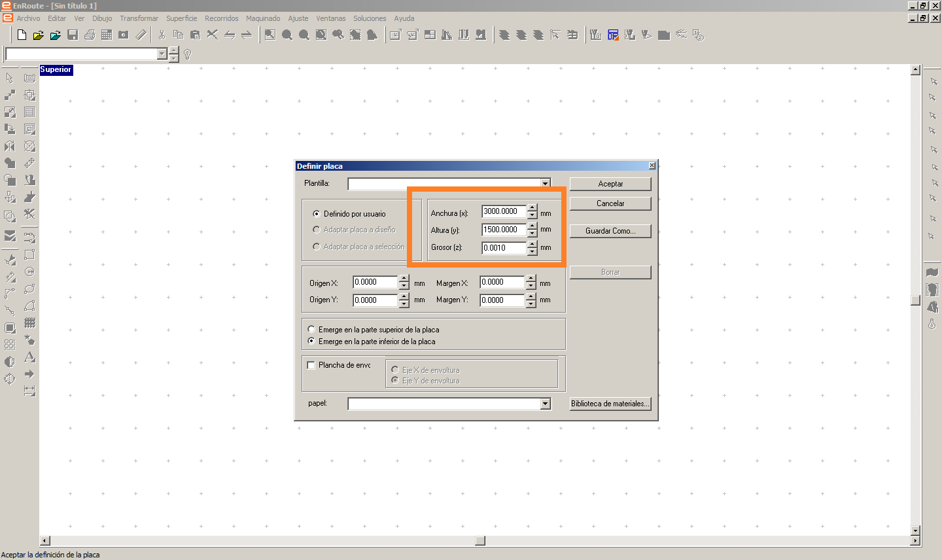The height and width of the screenshot is (560, 942).
Task: Click the horizontal scrollbar thumb
Action: [480, 540]
